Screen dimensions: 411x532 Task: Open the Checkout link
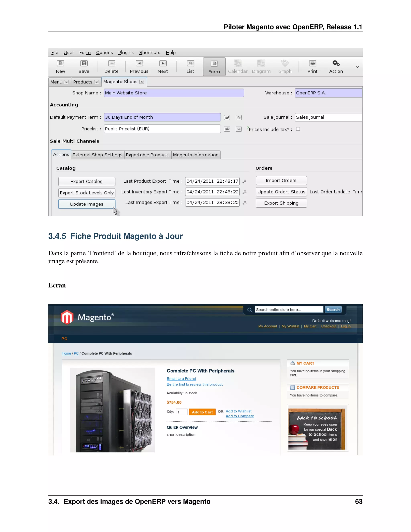(x=329, y=326)
